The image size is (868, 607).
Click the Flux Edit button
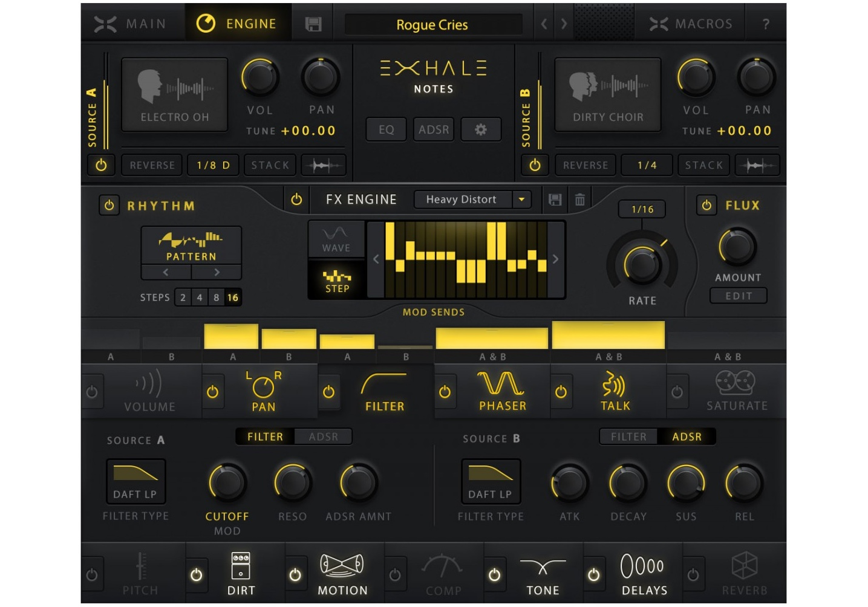pyautogui.click(x=739, y=296)
